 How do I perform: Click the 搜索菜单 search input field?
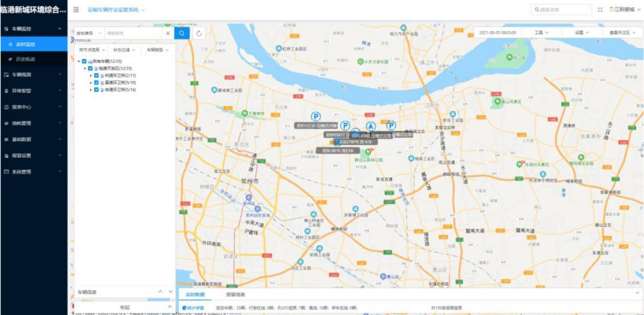pos(561,10)
